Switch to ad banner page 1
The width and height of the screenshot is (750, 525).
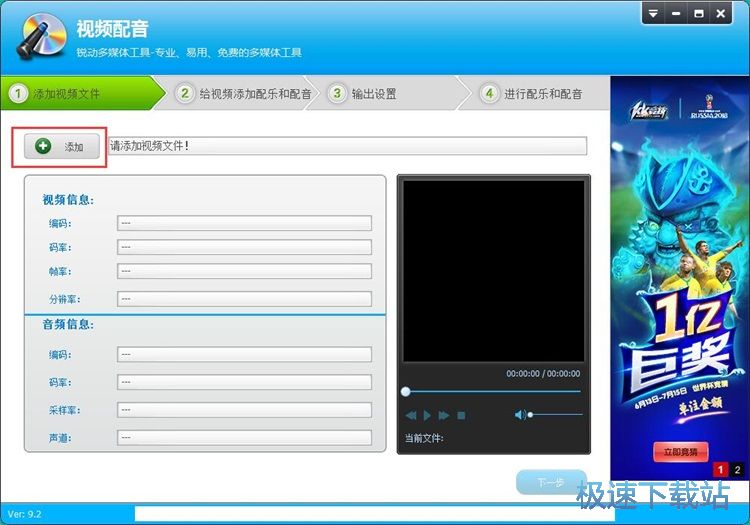(x=720, y=470)
